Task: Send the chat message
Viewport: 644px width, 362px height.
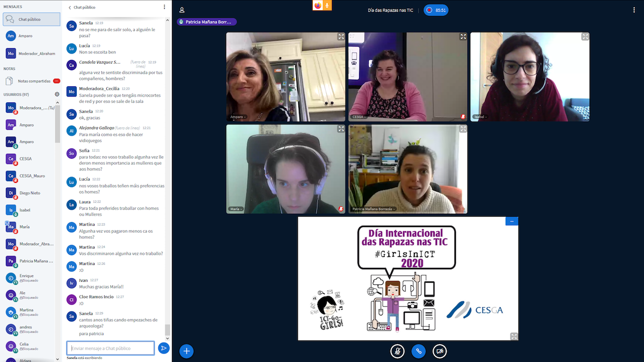Action: tap(164, 348)
